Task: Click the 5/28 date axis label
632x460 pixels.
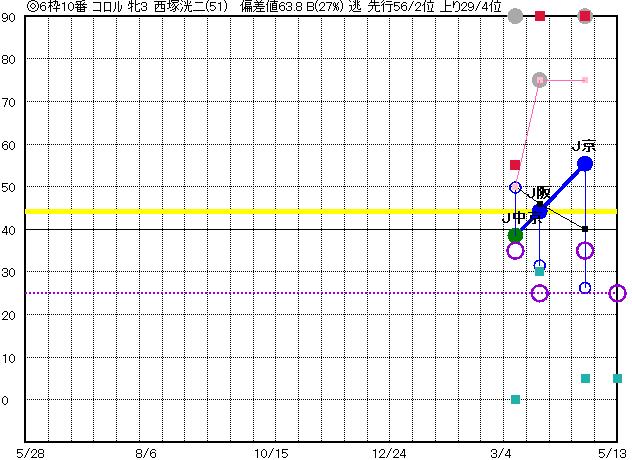Action: click(30, 452)
